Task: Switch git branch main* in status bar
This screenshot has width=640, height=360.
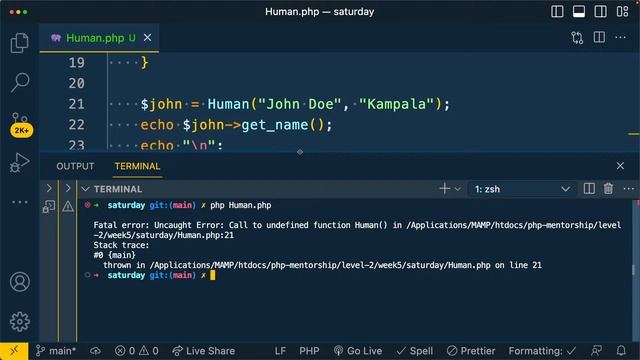Action: click(56, 351)
